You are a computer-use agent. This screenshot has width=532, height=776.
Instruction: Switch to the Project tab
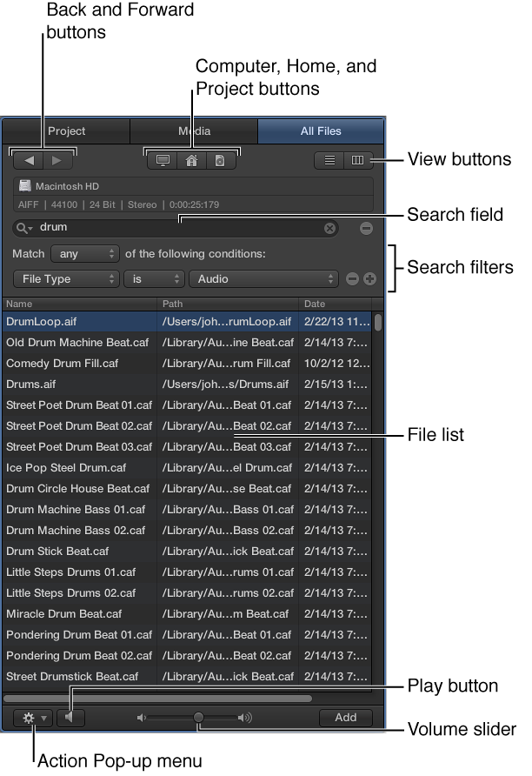coord(66,131)
